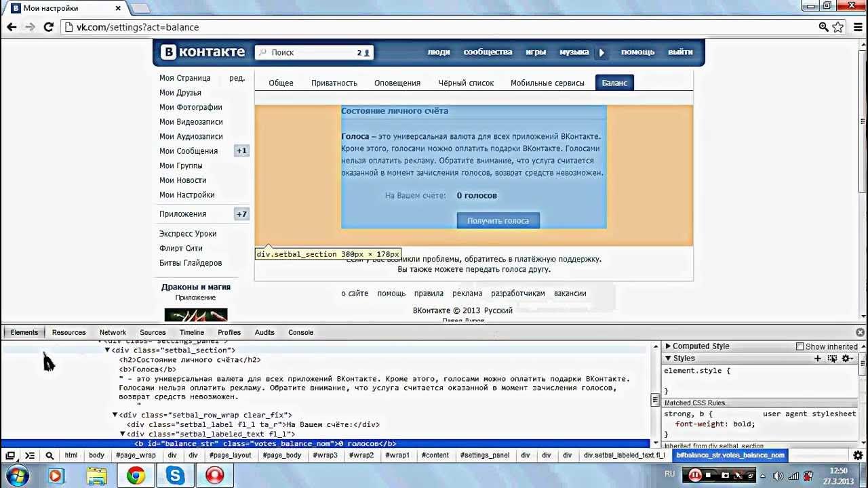Image resolution: width=868 pixels, height=488 pixels.
Task: Click the play arrow next to музыка
Action: tap(601, 52)
